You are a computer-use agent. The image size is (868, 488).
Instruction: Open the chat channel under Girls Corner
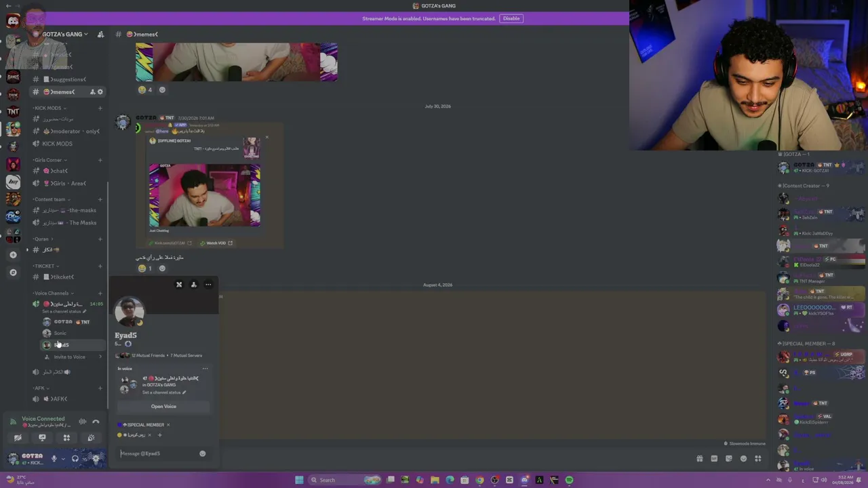(68, 171)
